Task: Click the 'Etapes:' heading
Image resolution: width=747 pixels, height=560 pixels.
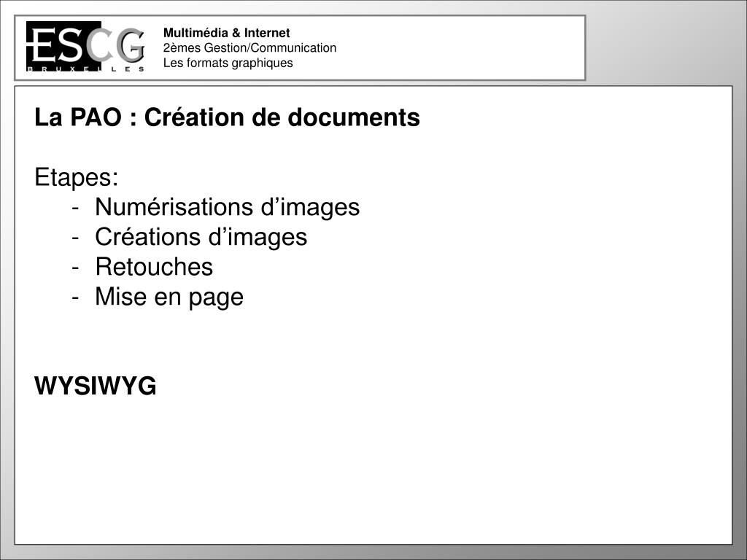Action: 76,178
